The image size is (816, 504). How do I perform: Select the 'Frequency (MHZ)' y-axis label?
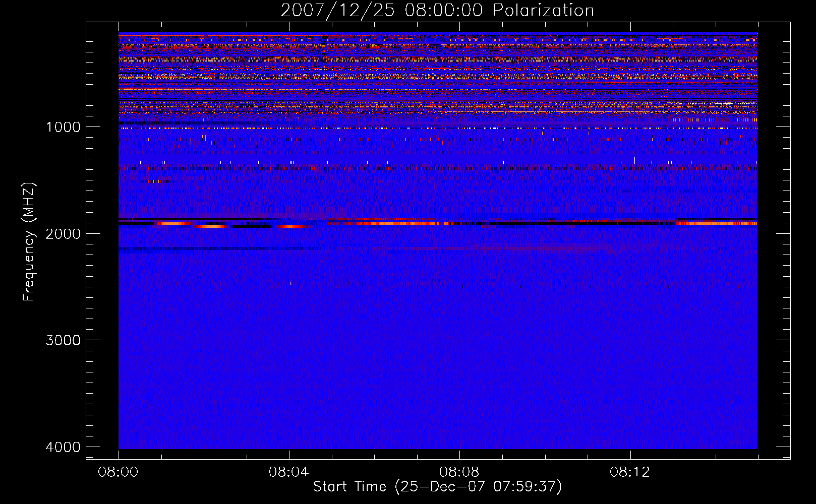click(x=29, y=242)
